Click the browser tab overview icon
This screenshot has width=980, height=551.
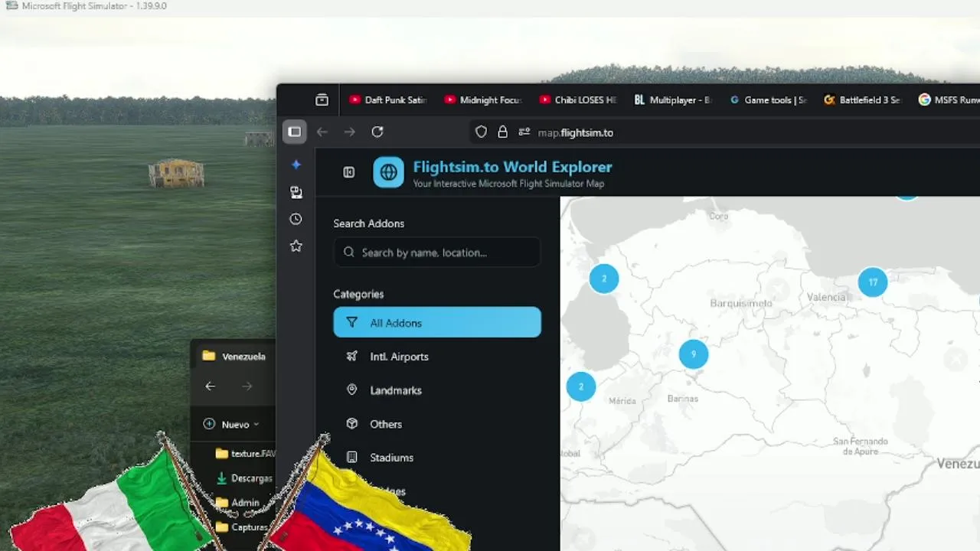coord(322,99)
